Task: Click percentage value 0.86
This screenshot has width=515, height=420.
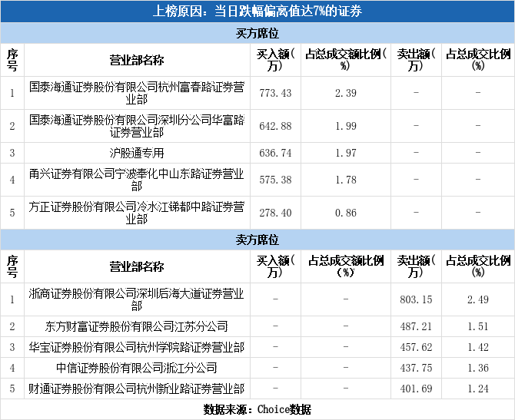Action: [x=346, y=213]
